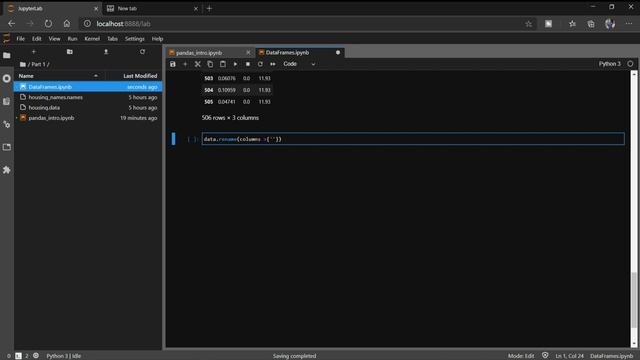Bookmark this page with star icon
This screenshot has height=360, width=640.
(529, 24)
